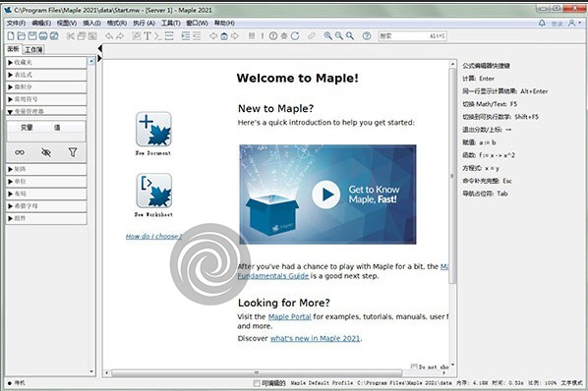Open the 工具(T) menu
The height and width of the screenshot is (391, 588).
171,24
